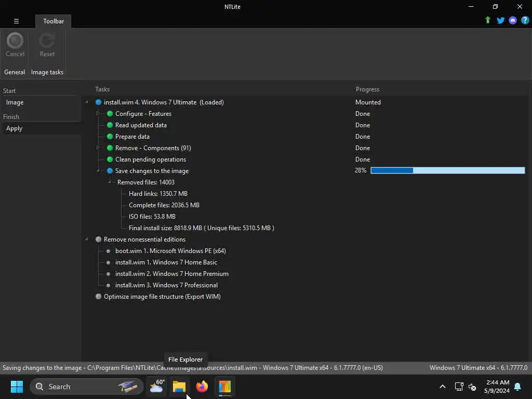Click NTLite taskbar icon
Viewport: 532px width, 399px height.
[x=224, y=387]
